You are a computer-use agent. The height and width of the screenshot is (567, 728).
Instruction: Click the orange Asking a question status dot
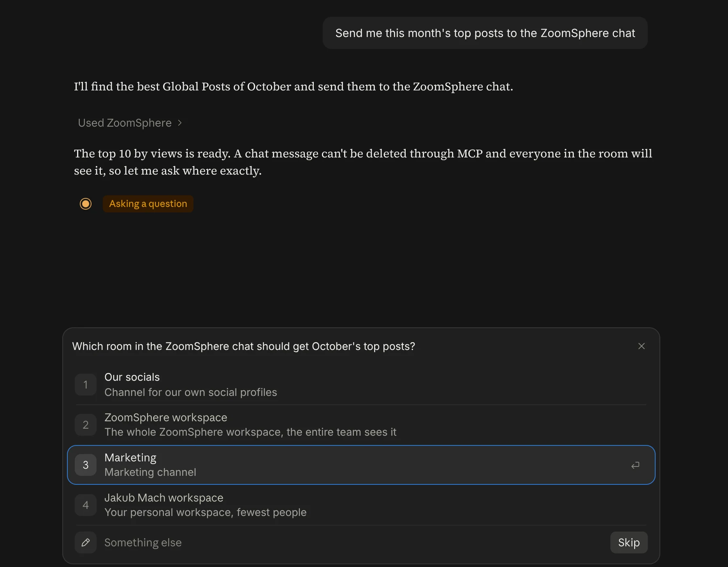coord(85,204)
